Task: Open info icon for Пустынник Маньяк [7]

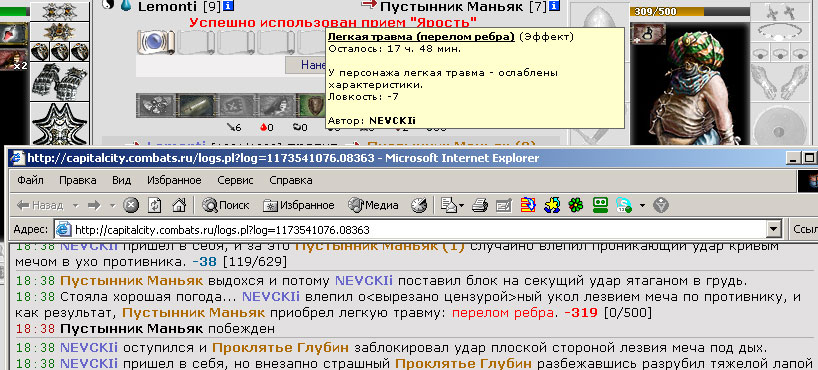Action: [x=554, y=6]
